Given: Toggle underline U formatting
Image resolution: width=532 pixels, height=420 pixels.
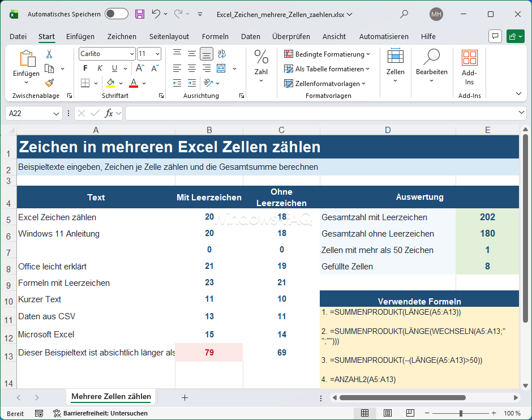Looking at the screenshot, I should [x=115, y=68].
